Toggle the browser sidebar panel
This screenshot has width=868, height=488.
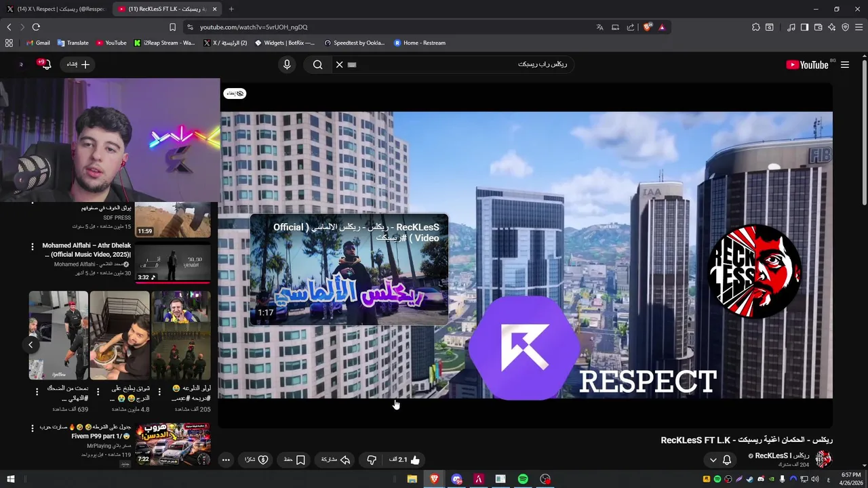pyautogui.click(x=804, y=27)
